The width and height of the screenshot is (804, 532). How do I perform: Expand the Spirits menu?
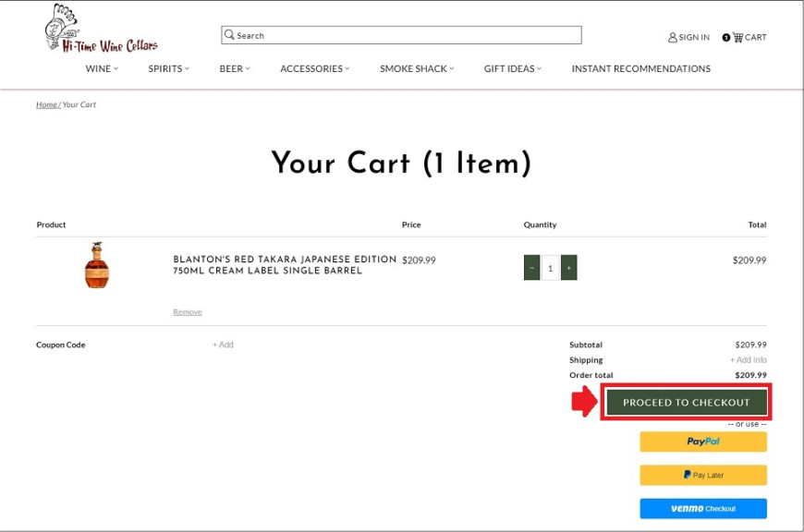[169, 68]
